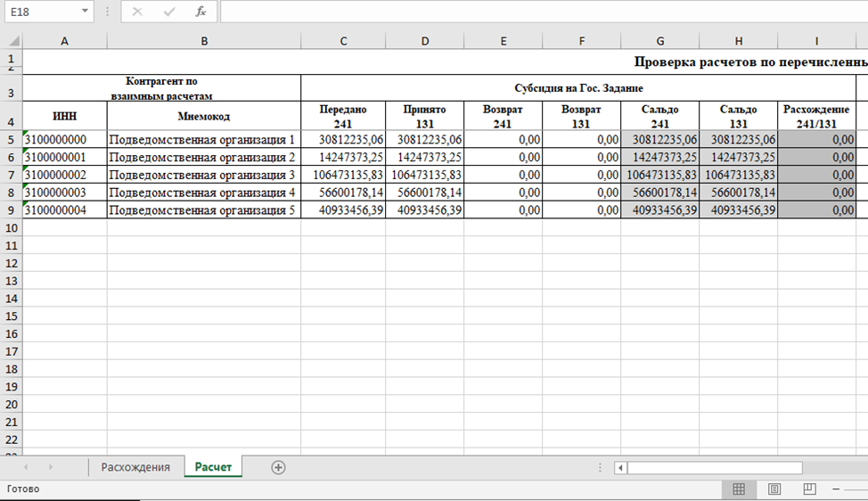Select column G header
868x501 pixels.
[x=659, y=41]
